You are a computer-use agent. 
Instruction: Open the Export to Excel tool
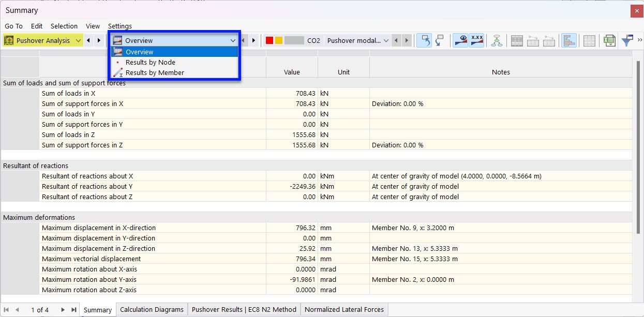click(609, 40)
